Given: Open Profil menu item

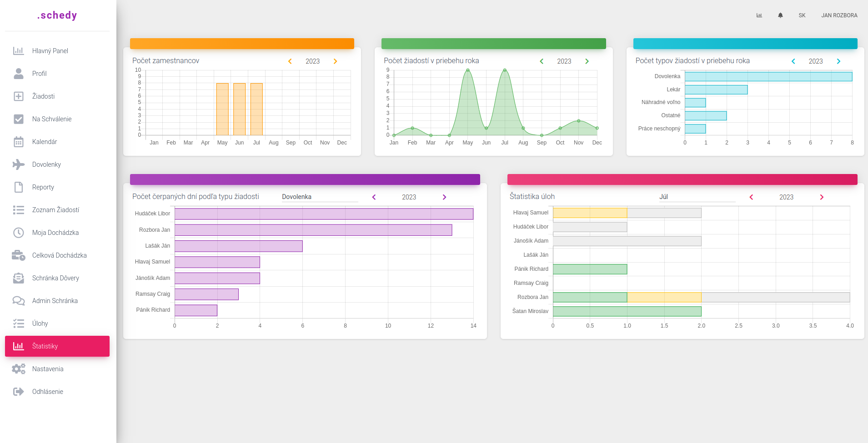Looking at the screenshot, I should pos(57,74).
